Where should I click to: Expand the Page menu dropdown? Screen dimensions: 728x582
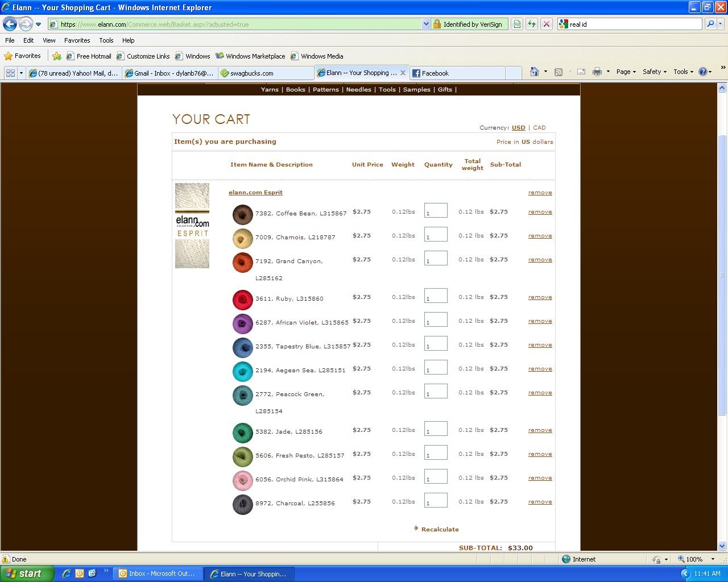click(626, 72)
